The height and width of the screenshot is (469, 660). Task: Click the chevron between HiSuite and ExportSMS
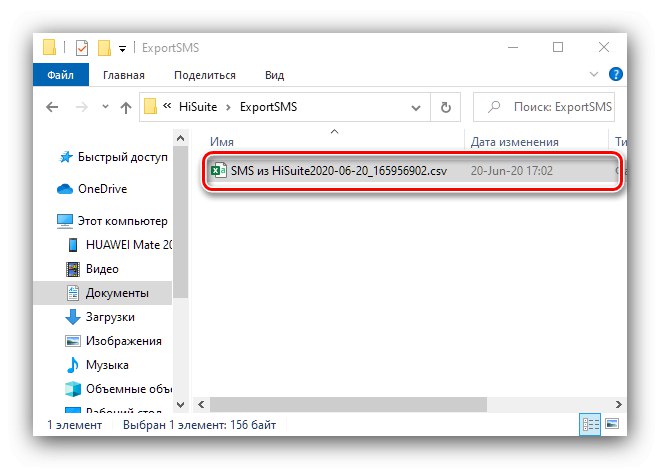coord(229,107)
